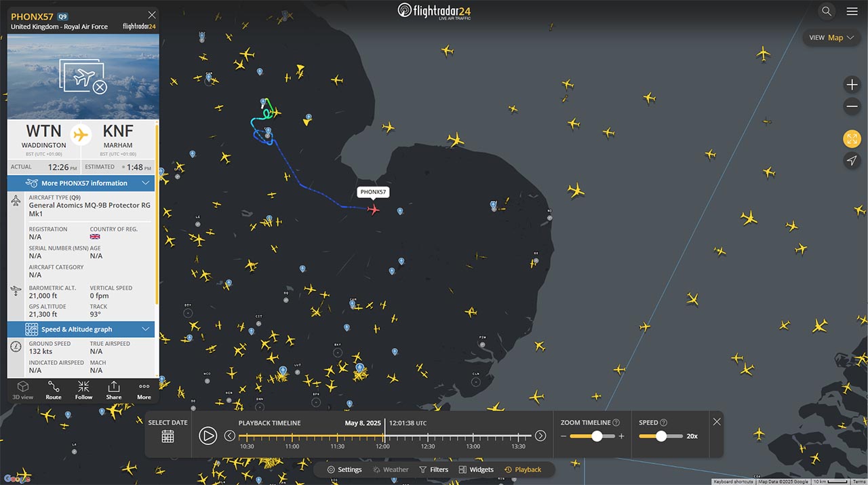
Task: Show Speed help tooltip
Action: (663, 423)
